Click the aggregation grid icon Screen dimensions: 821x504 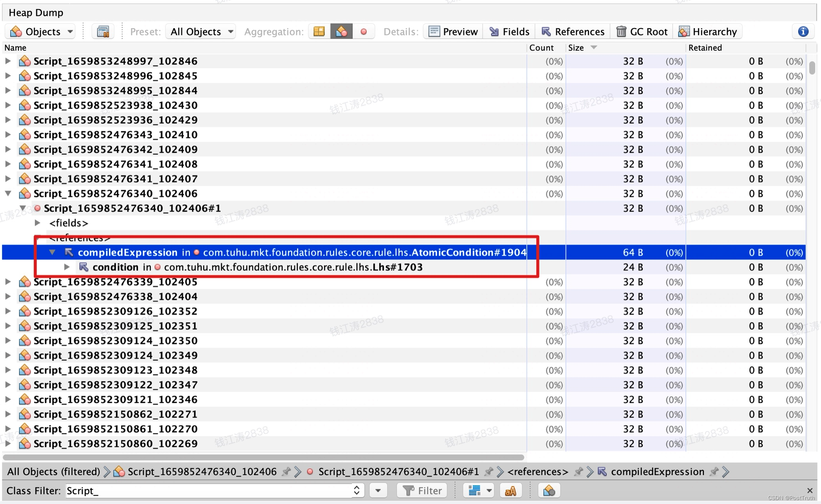point(318,32)
